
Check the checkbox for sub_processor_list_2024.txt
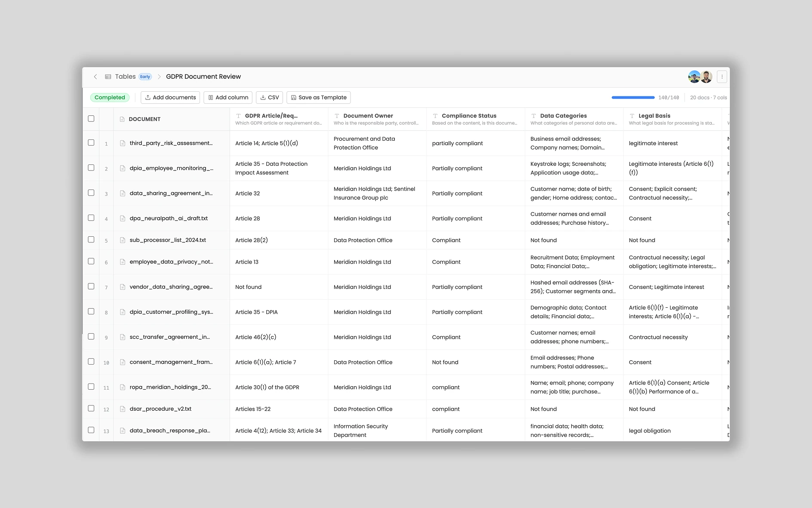coord(91,240)
